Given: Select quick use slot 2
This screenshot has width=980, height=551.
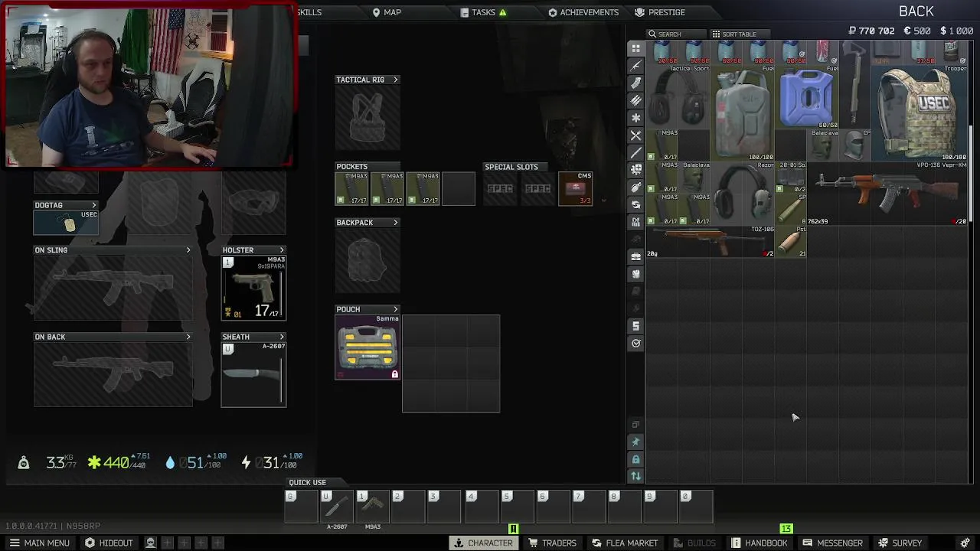Looking at the screenshot, I should (x=409, y=507).
